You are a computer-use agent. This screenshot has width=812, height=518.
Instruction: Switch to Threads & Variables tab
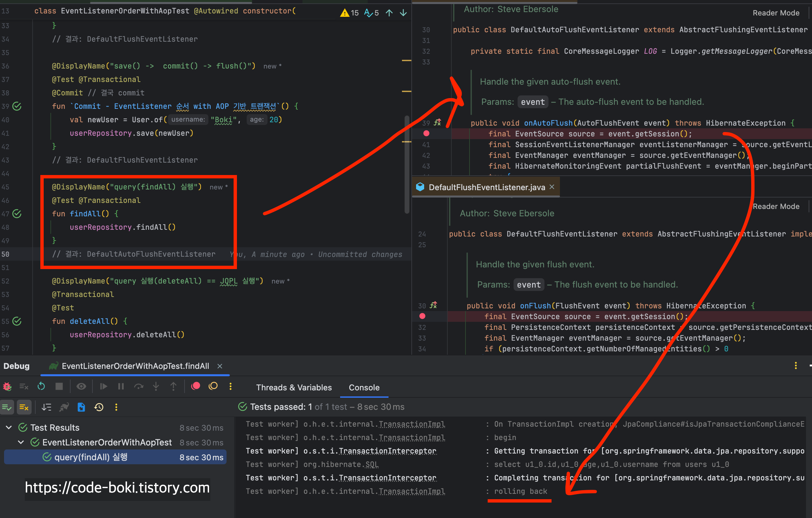294,388
